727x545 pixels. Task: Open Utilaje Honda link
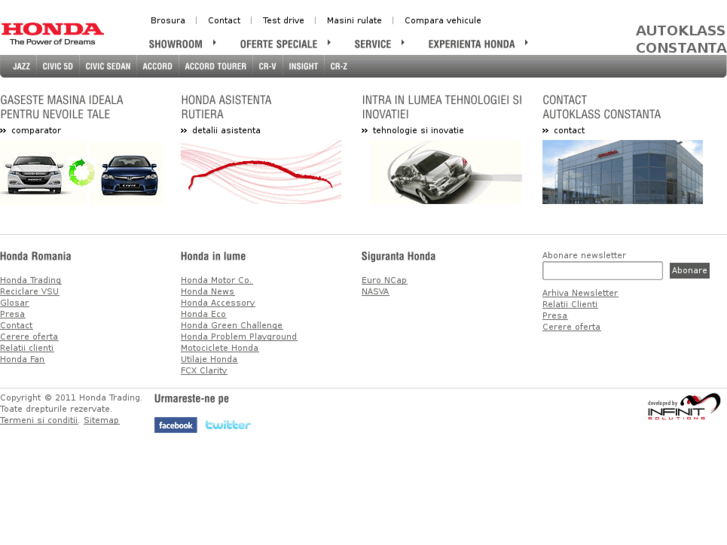[209, 359]
